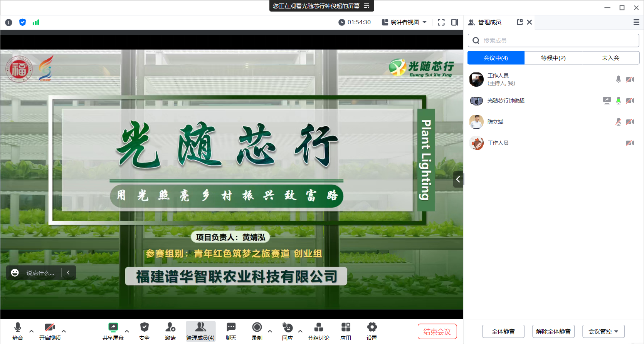Click the 搜索成员 search field
This screenshot has width=644, height=344.
[x=553, y=40]
